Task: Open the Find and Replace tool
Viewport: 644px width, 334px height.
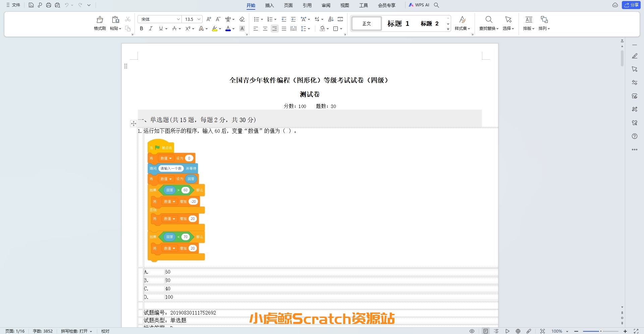Action: [488, 23]
